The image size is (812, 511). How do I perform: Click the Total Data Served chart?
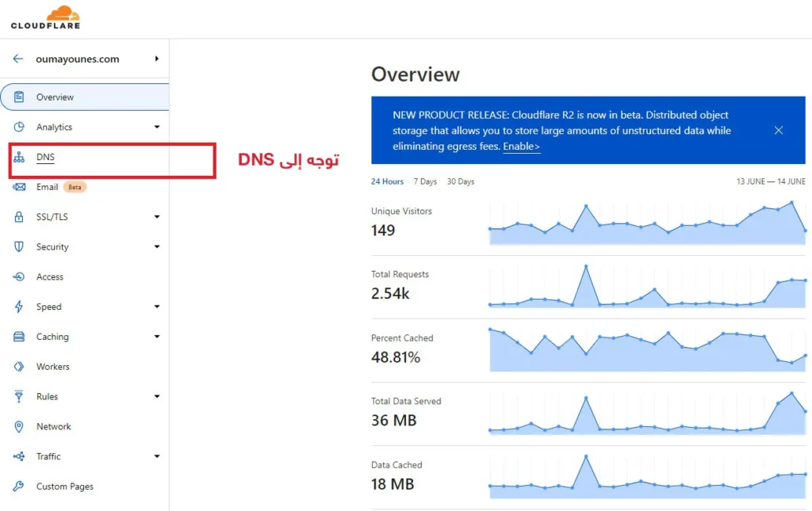tap(647, 414)
